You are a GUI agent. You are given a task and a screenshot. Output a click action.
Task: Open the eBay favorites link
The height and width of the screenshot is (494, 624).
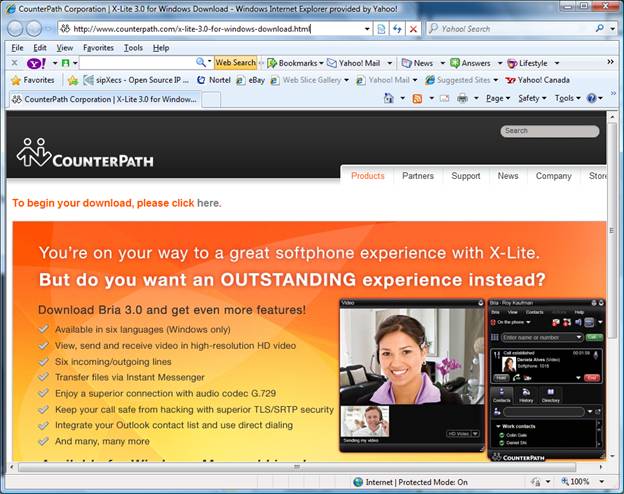pos(251,80)
